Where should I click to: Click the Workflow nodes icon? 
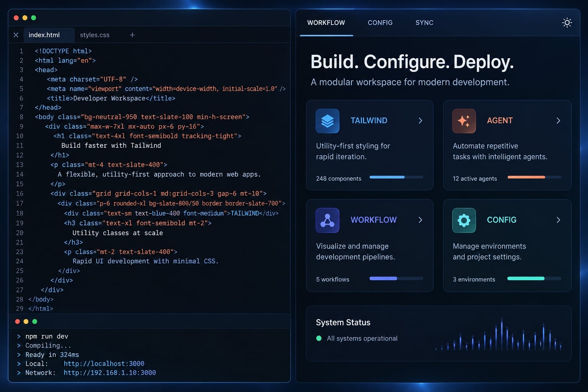tap(327, 220)
